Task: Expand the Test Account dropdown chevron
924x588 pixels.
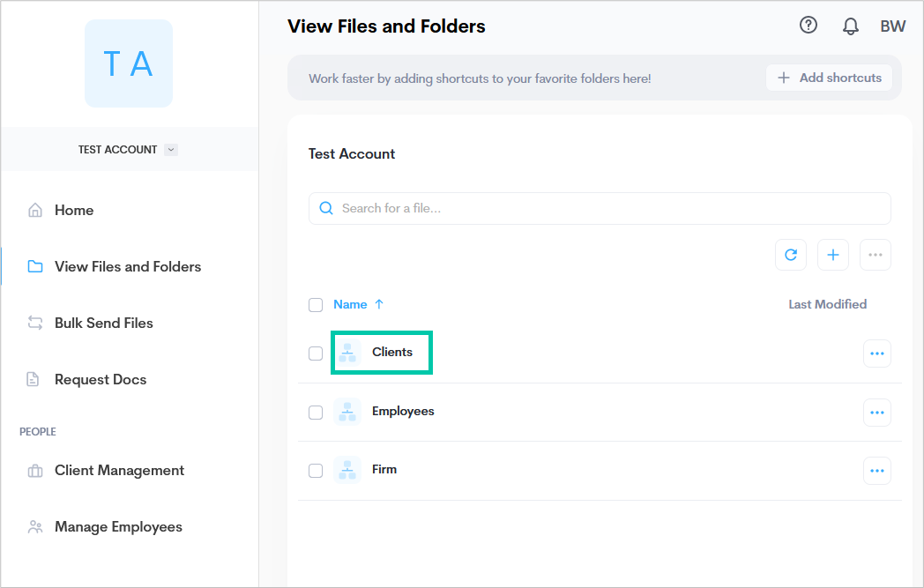Action: pos(171,150)
